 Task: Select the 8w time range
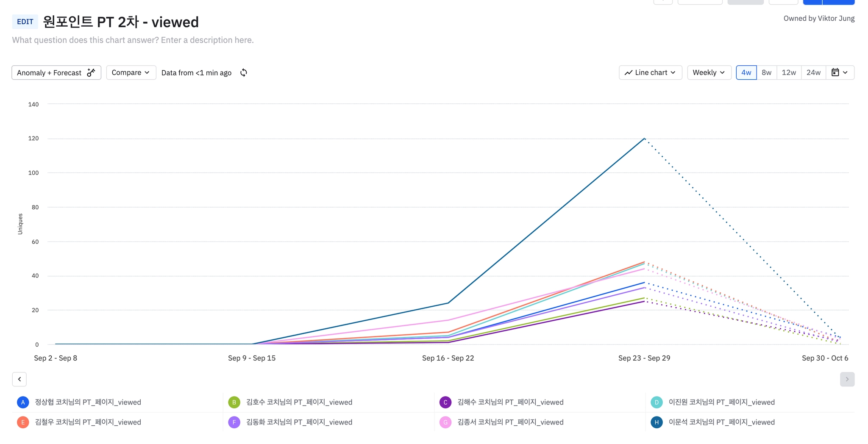click(x=766, y=72)
